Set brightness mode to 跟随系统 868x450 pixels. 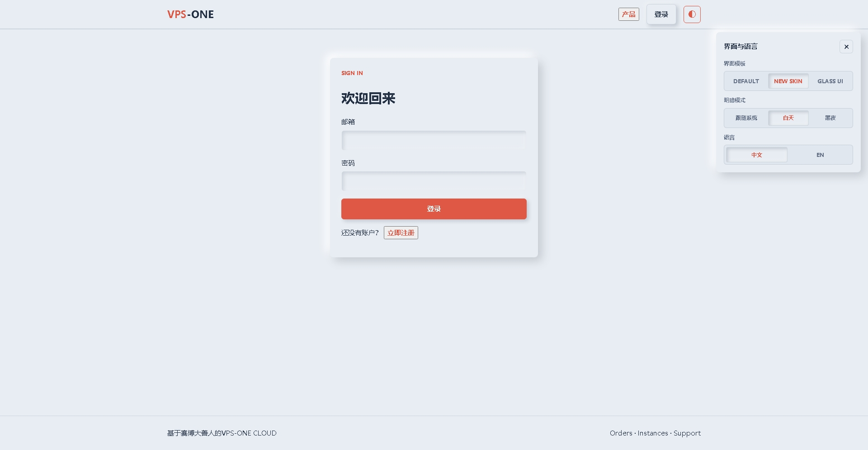tap(746, 118)
